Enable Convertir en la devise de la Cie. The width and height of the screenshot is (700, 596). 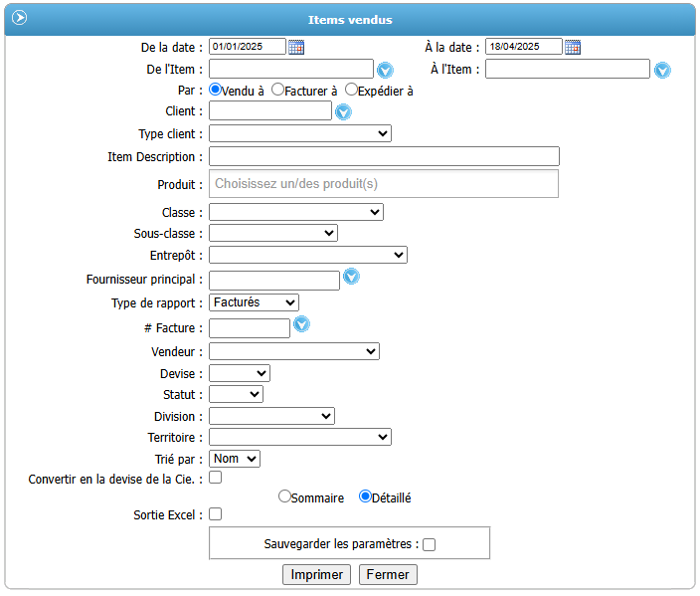tap(215, 478)
